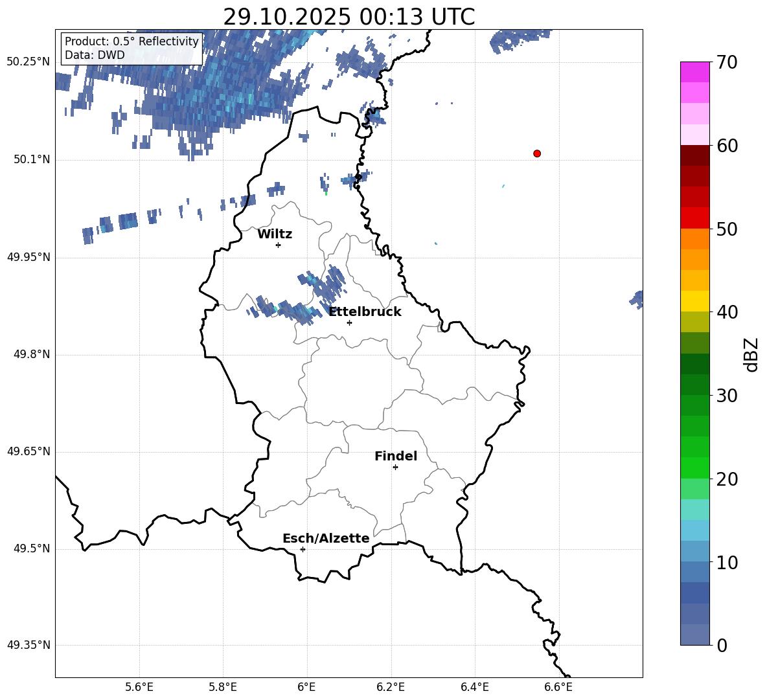This screenshot has width=767, height=700.
Task: Click the Findel station cross marker
Action: point(395,468)
